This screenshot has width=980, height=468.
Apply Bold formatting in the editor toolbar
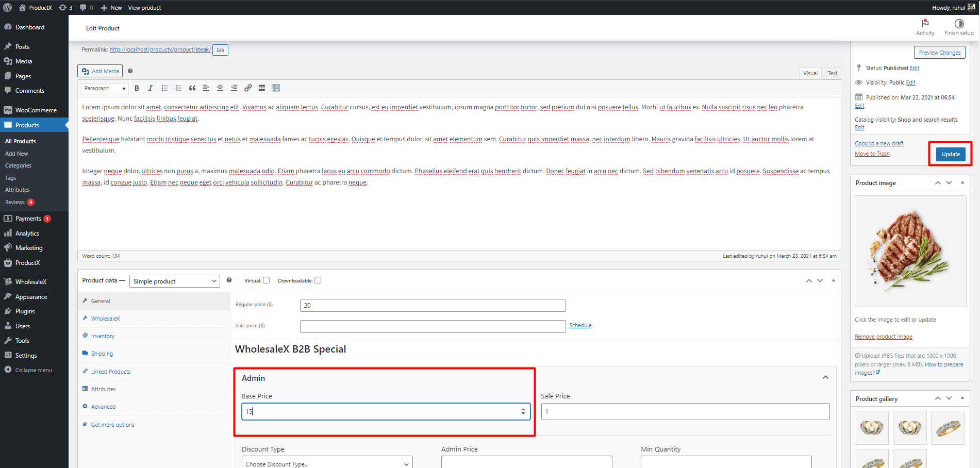[137, 88]
